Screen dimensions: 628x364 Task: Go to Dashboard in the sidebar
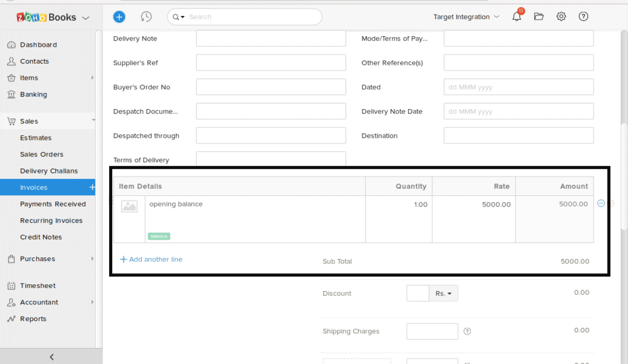pyautogui.click(x=39, y=45)
